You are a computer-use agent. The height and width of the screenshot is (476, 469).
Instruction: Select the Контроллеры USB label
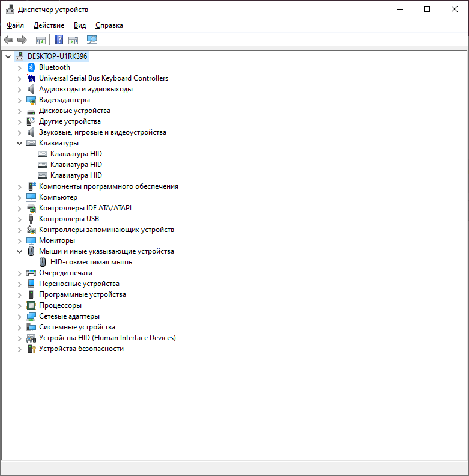[x=69, y=219]
